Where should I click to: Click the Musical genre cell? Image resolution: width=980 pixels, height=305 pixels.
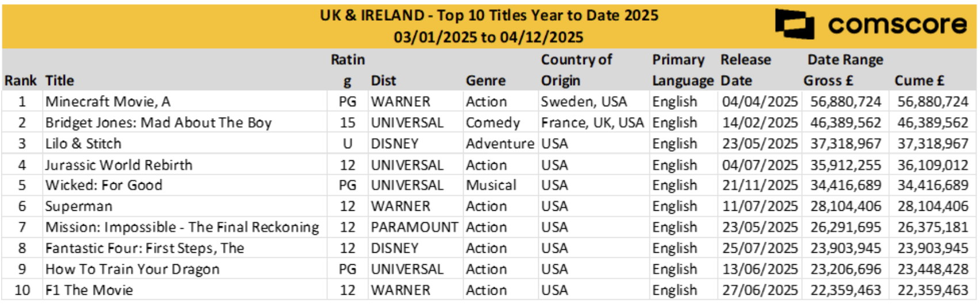click(491, 186)
